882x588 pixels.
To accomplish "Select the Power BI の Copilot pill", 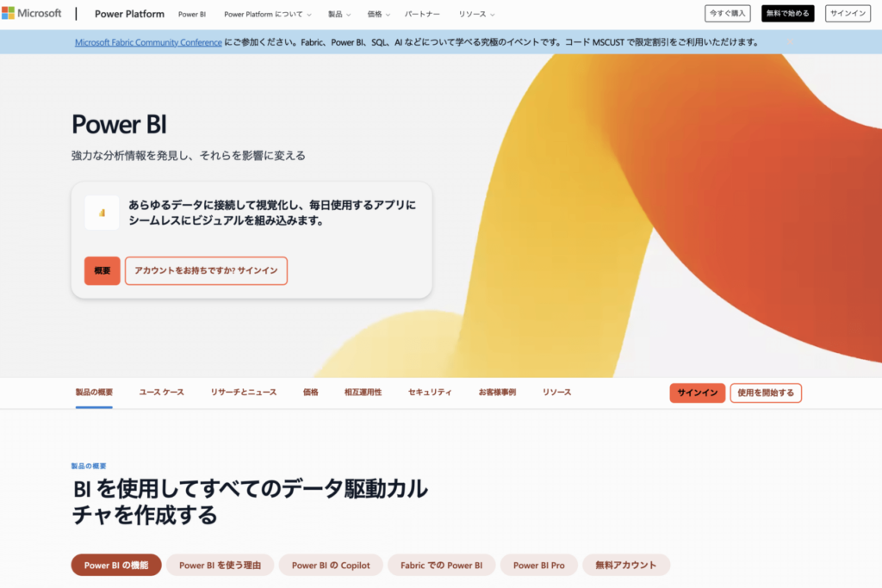I will (331, 566).
